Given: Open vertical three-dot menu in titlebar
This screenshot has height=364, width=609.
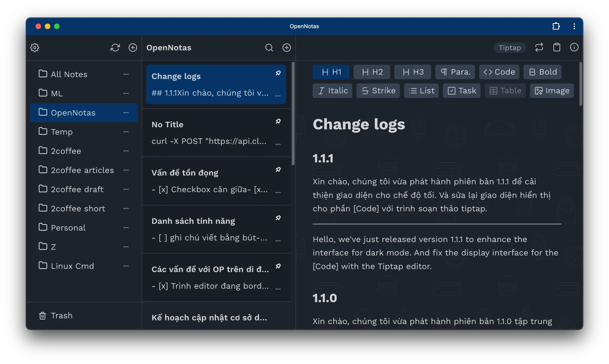Looking at the screenshot, I should 574,26.
